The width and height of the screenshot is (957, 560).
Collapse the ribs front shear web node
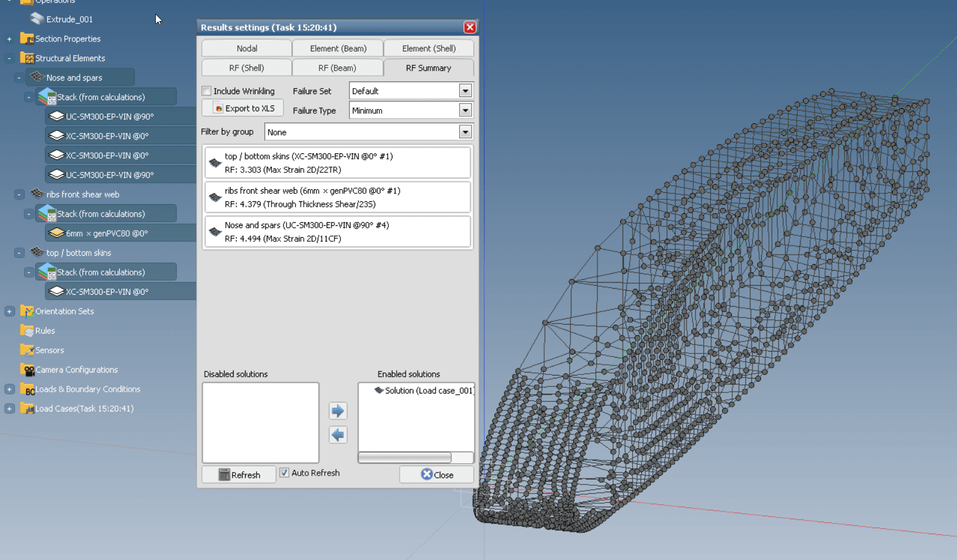[x=19, y=195]
